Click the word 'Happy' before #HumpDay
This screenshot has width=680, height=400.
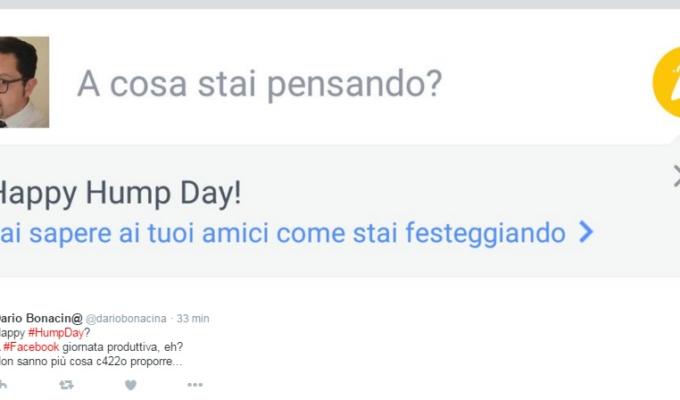(12, 333)
